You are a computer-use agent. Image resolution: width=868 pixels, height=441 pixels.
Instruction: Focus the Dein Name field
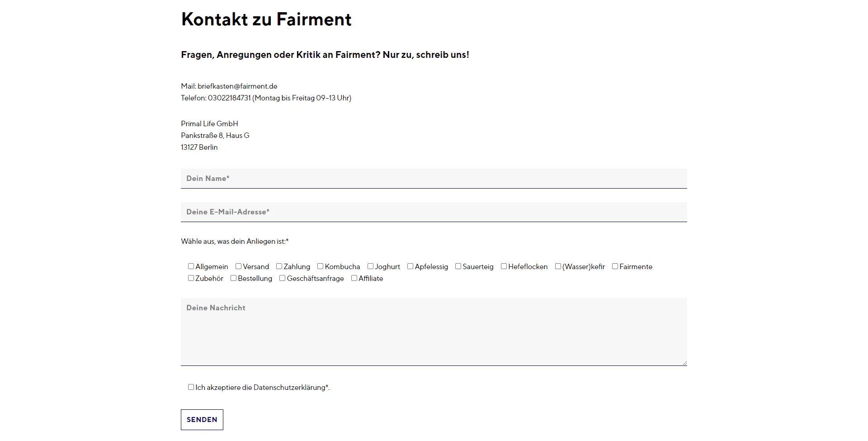pos(434,179)
